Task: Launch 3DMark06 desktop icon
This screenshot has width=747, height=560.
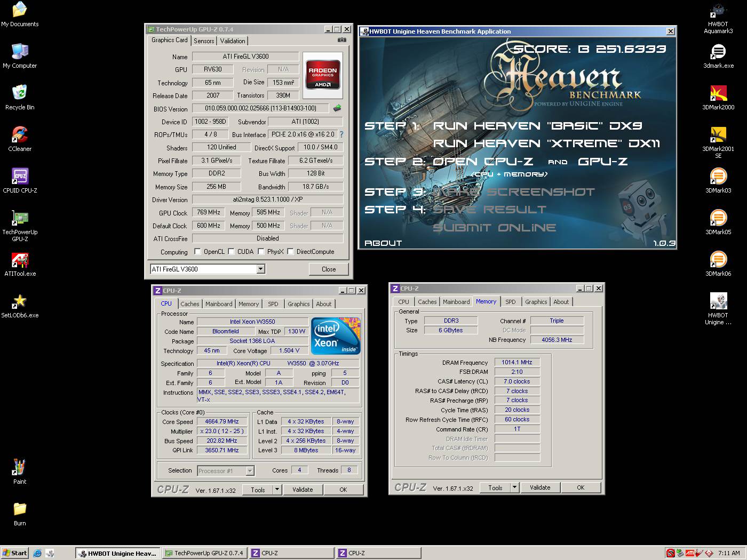Action: [718, 264]
